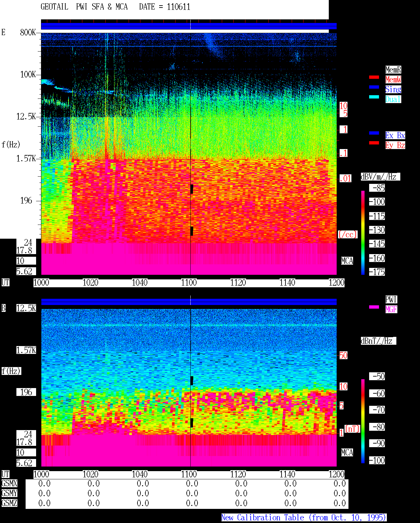Screen dimensions: 420x523
Task: Click the [nT] axis label on B panel
Action: pos(352,429)
